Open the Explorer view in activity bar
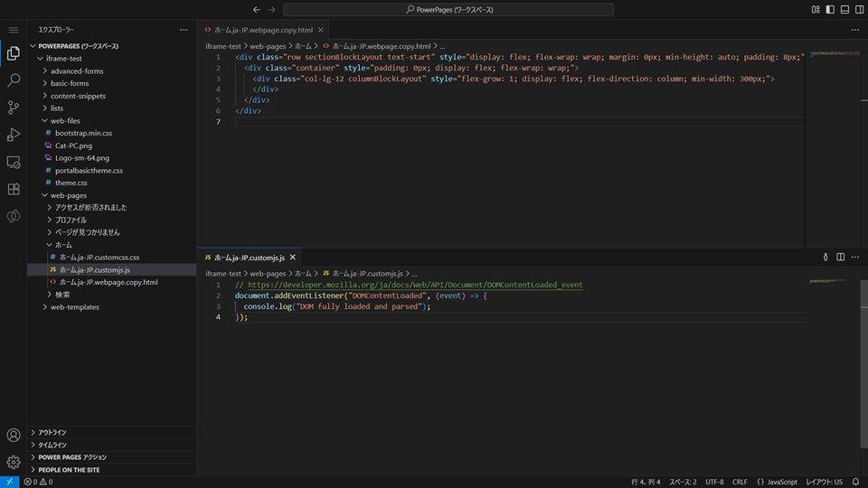Image resolution: width=868 pixels, height=488 pixels. tap(14, 53)
